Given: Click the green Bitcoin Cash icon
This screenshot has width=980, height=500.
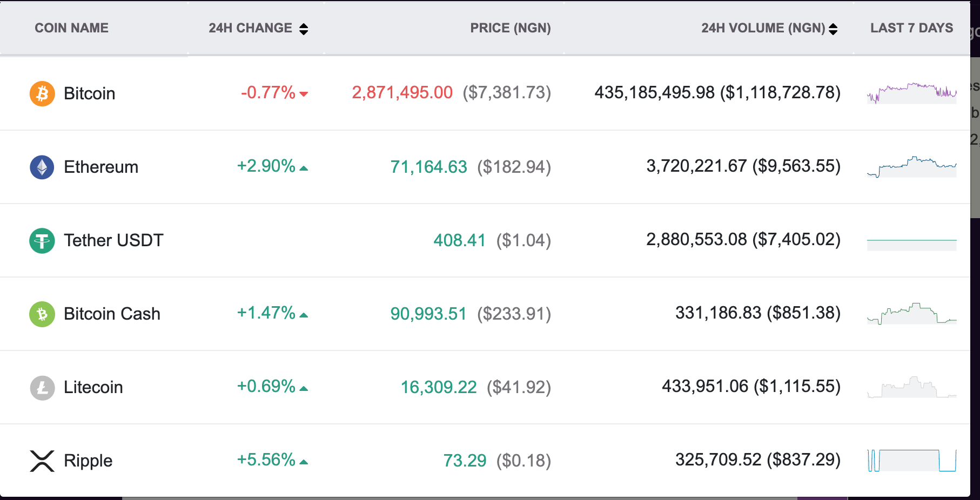Looking at the screenshot, I should click(x=42, y=314).
